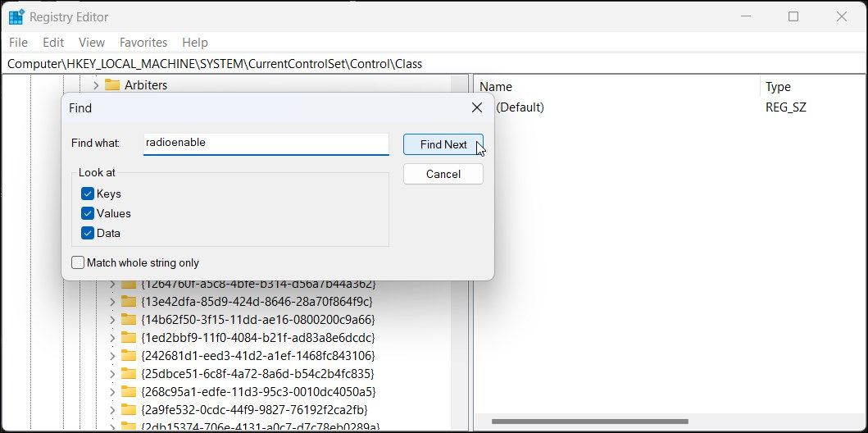Click the registry path address bar
This screenshot has width=868, height=433.
point(434,64)
